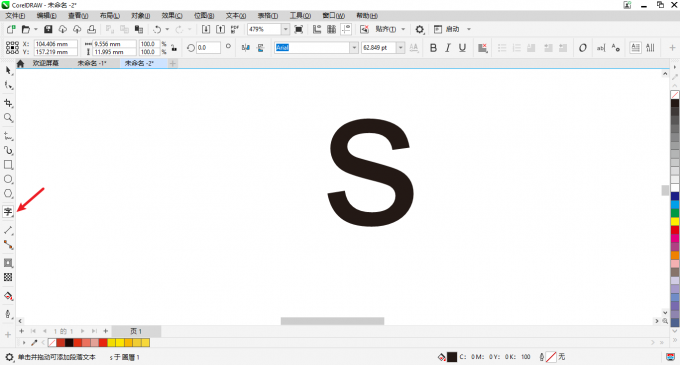Select the Zoom magnifier tool

(8, 117)
